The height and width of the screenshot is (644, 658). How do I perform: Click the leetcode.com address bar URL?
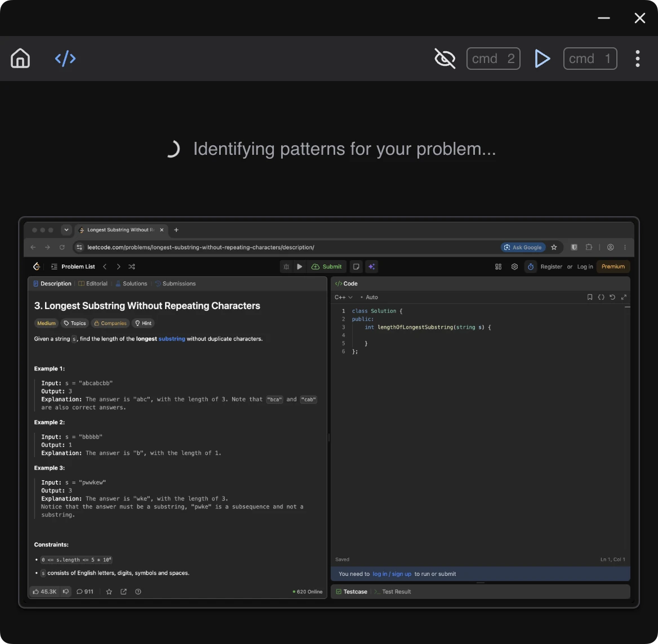pos(201,247)
